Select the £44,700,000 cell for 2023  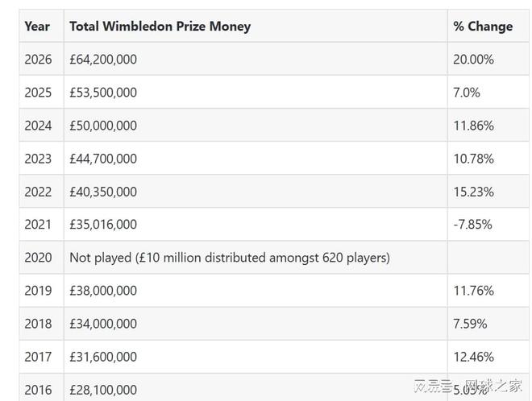click(103, 159)
